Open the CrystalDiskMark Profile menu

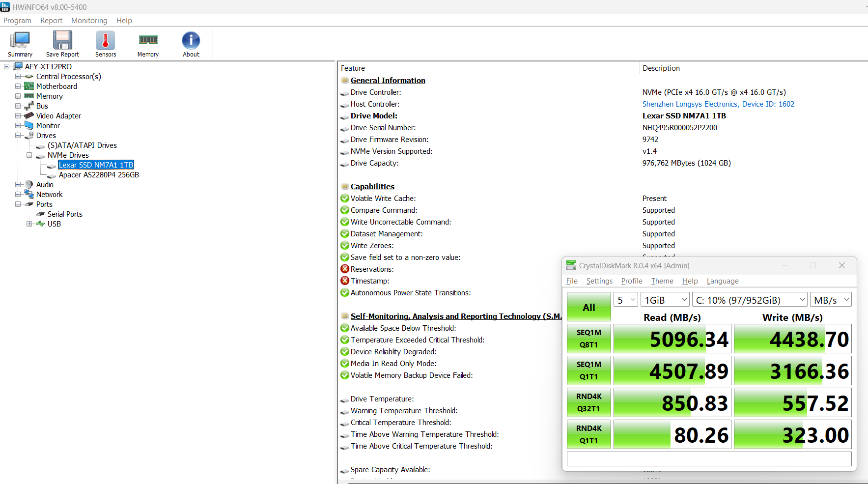point(632,281)
